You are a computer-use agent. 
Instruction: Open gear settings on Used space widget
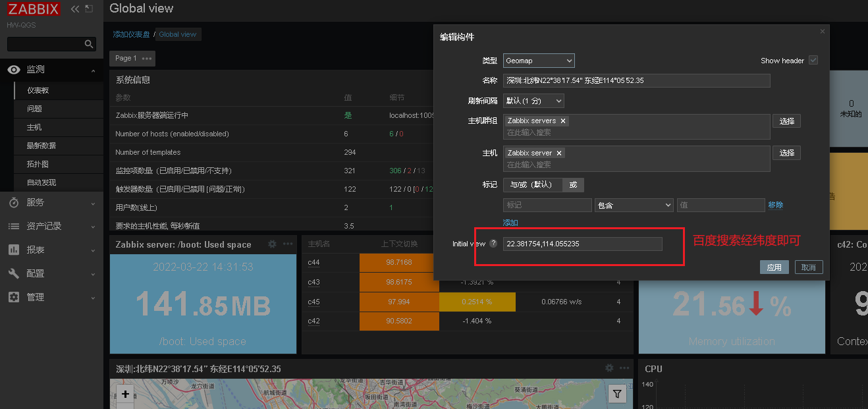[x=272, y=244]
